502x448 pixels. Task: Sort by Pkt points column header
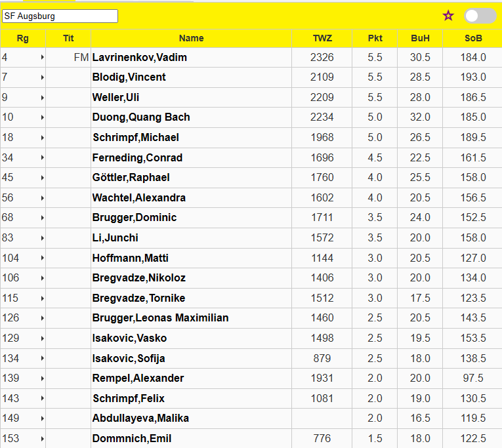click(x=375, y=38)
